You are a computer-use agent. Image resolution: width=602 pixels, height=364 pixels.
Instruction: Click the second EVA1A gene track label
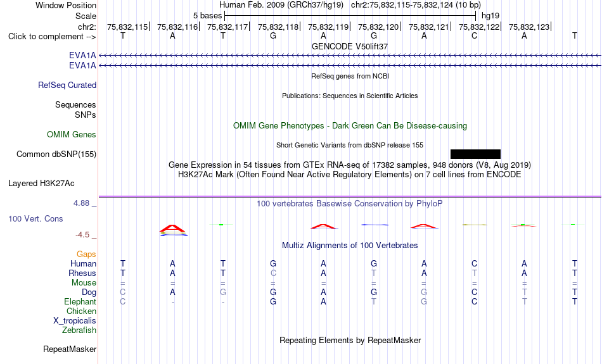point(82,66)
